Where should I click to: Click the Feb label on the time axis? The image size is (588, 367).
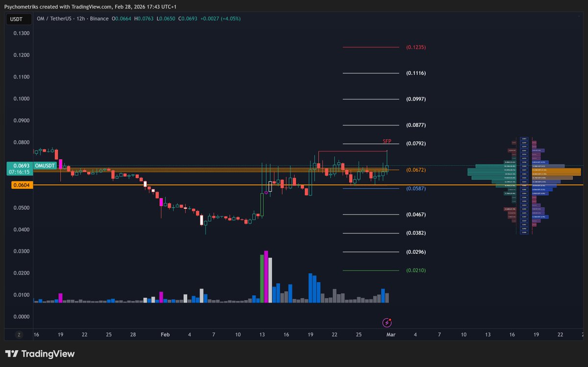pyautogui.click(x=165, y=335)
